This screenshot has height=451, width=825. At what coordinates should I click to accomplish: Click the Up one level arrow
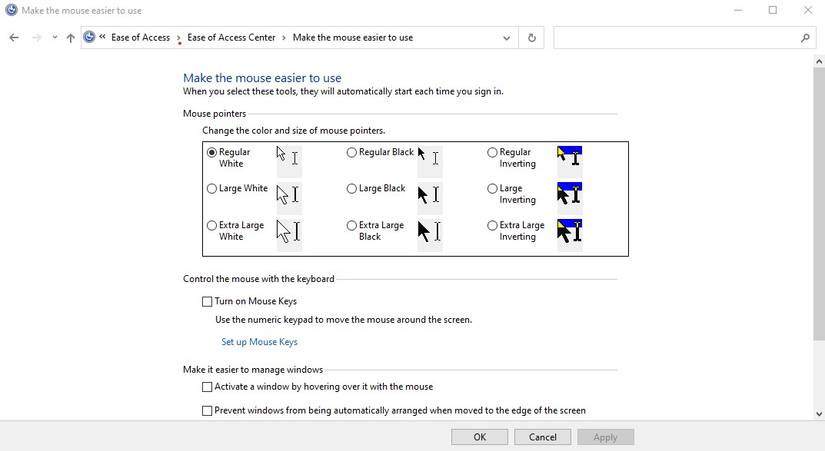[70, 38]
